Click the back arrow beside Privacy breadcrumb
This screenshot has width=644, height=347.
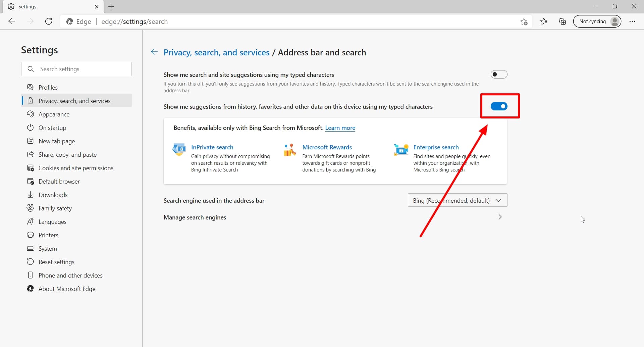pyautogui.click(x=154, y=52)
